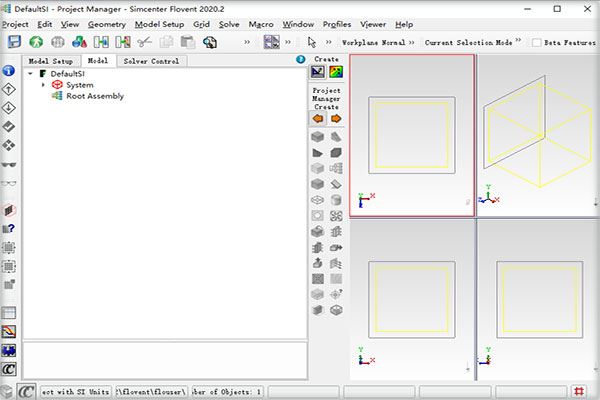Screen dimensions: 600x400
Task: Select Root Assembly in the tree
Action: coord(95,96)
